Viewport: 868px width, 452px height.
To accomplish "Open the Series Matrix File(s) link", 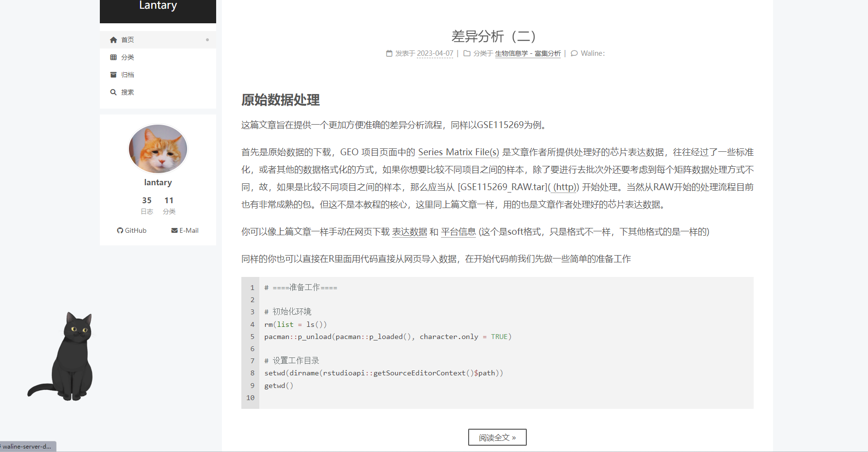I will pyautogui.click(x=458, y=152).
